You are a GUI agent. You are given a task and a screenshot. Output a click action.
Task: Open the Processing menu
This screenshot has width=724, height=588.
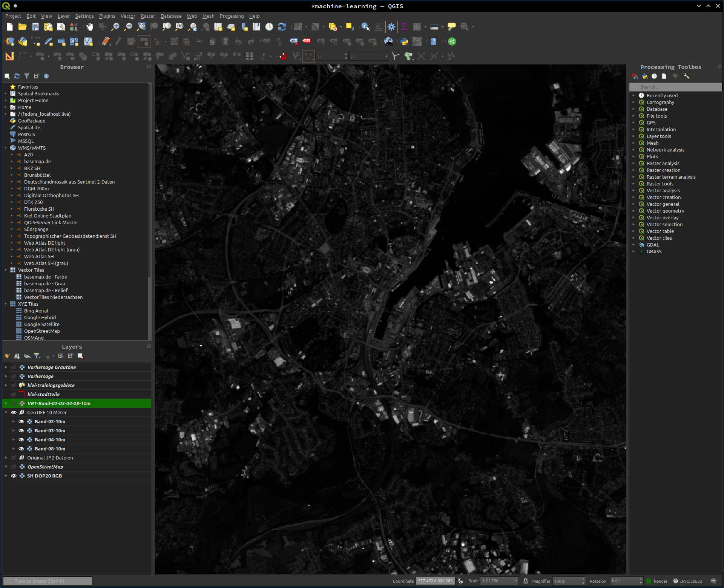232,16
